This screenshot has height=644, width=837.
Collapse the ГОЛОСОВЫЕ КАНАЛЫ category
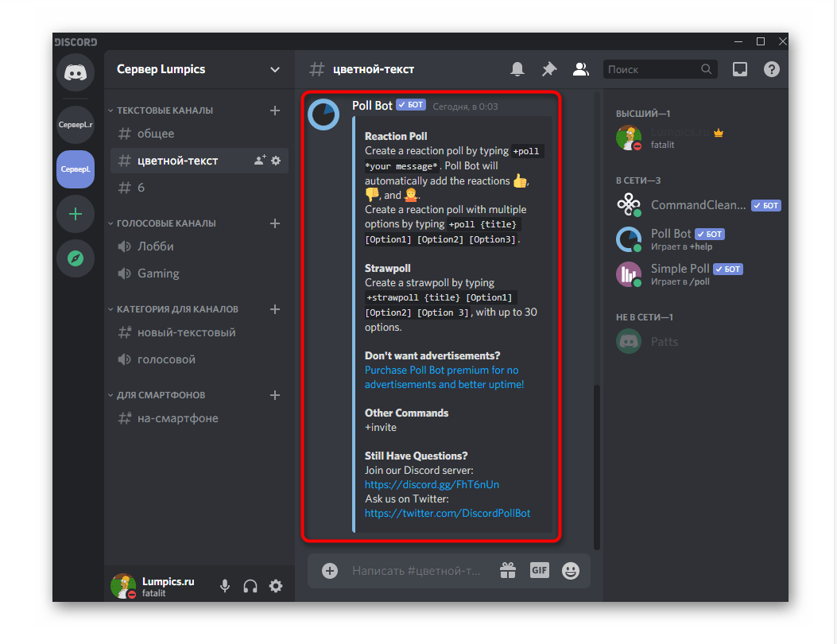click(x=165, y=223)
